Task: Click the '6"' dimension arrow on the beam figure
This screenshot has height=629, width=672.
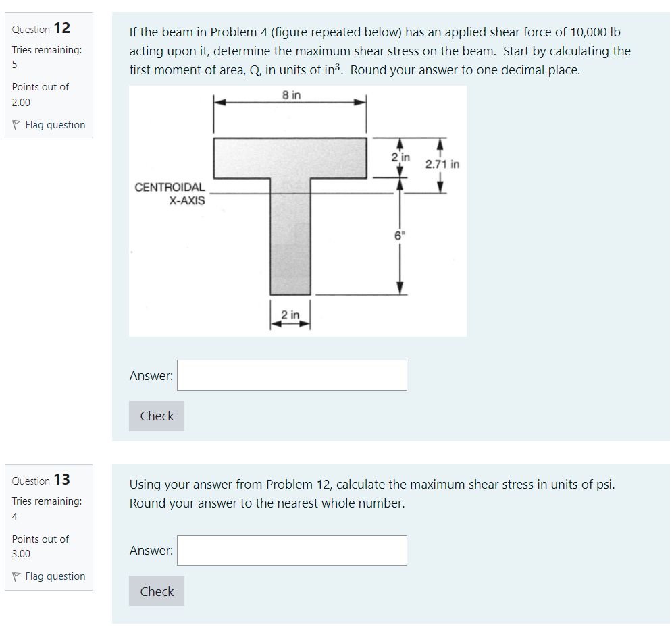Action: 400,236
